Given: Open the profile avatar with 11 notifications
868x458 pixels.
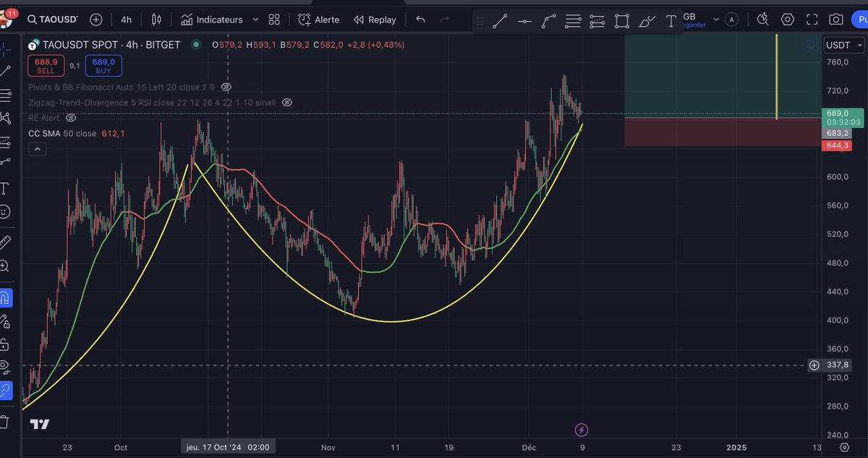Looking at the screenshot, I should tap(8, 20).
